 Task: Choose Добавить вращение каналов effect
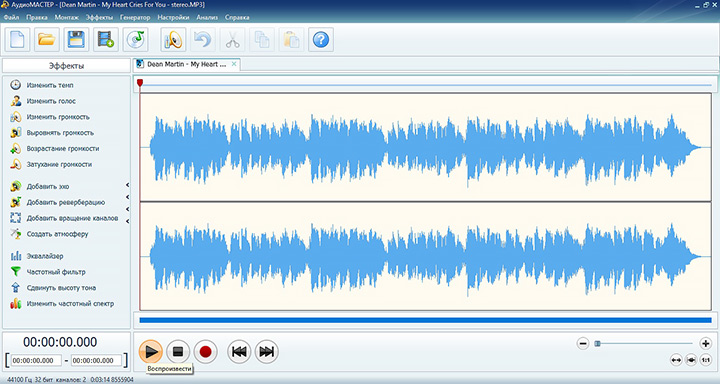(73, 218)
